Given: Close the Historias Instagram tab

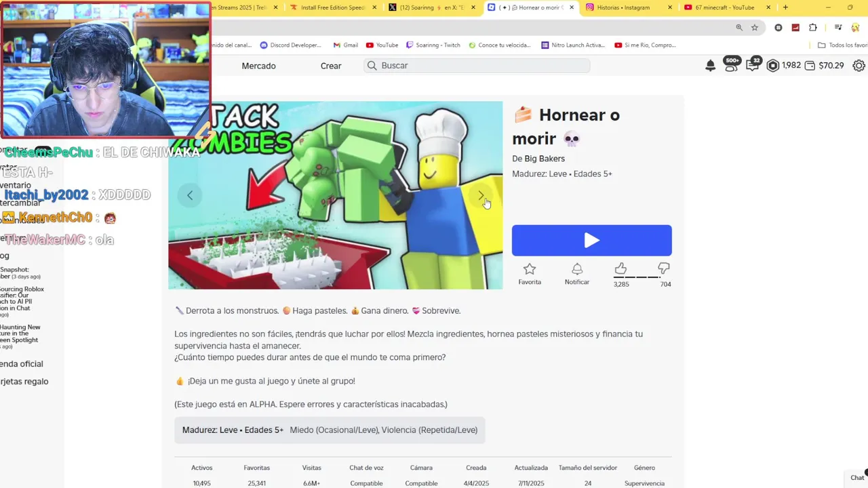Looking at the screenshot, I should pyautogui.click(x=670, y=7).
